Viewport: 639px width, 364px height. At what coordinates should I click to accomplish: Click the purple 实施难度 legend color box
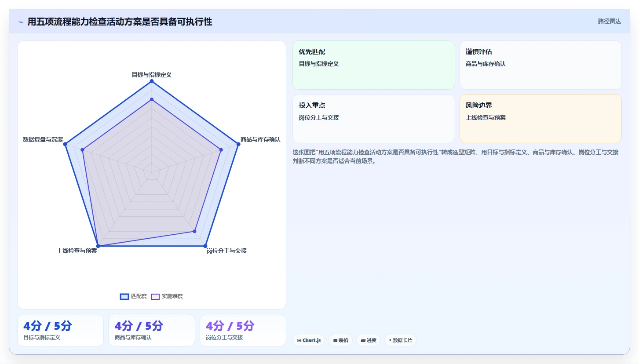[155, 297]
